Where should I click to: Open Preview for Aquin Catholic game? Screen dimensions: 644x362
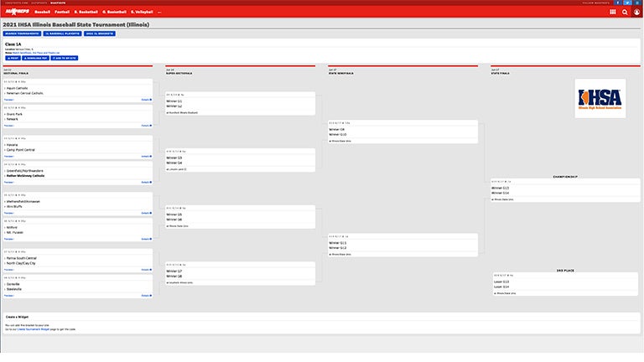click(9, 100)
